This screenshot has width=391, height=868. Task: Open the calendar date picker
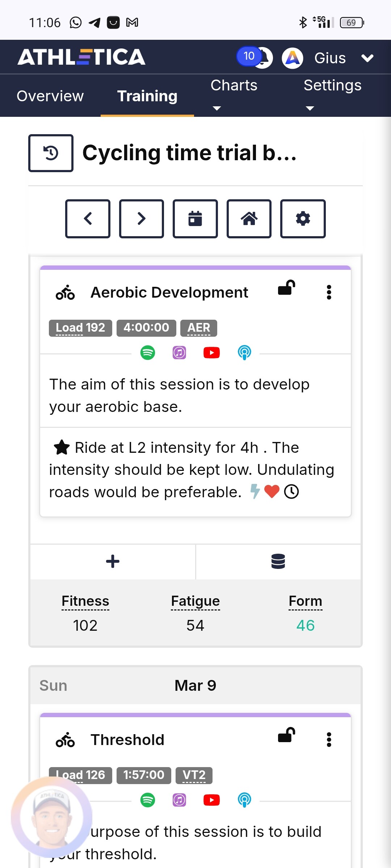pyautogui.click(x=195, y=218)
